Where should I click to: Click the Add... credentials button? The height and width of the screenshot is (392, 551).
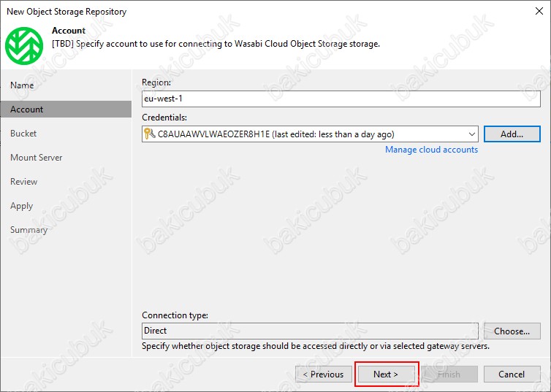point(512,134)
